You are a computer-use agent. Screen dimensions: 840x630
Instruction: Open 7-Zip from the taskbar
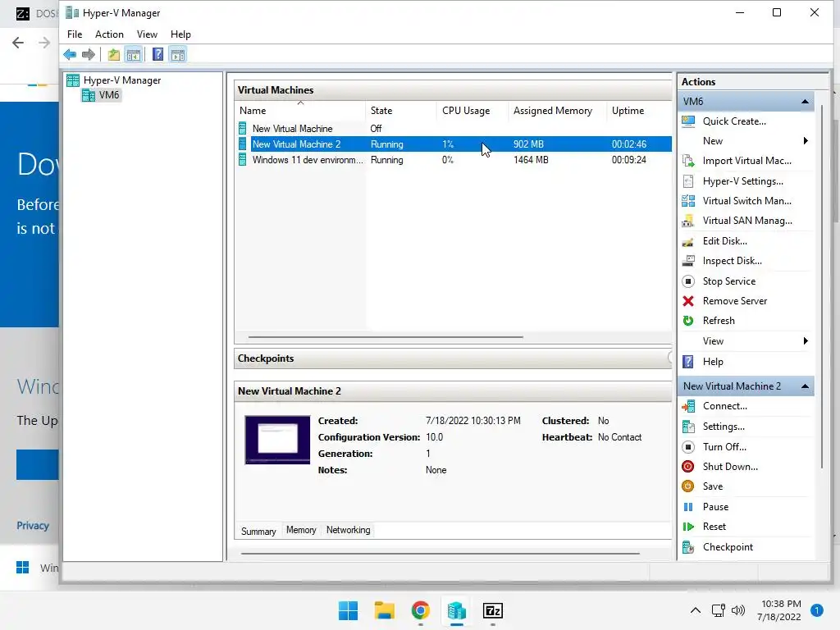[493, 610]
